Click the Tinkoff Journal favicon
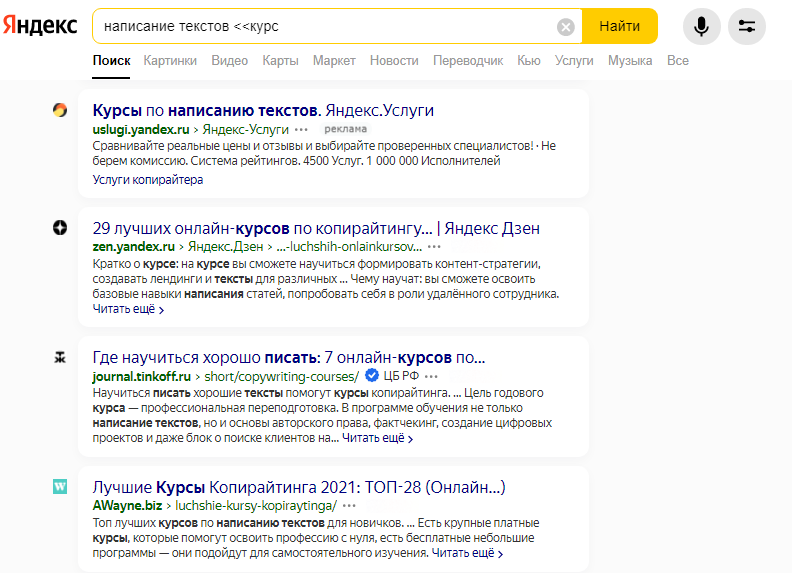This screenshot has width=792, height=573. (x=60, y=358)
